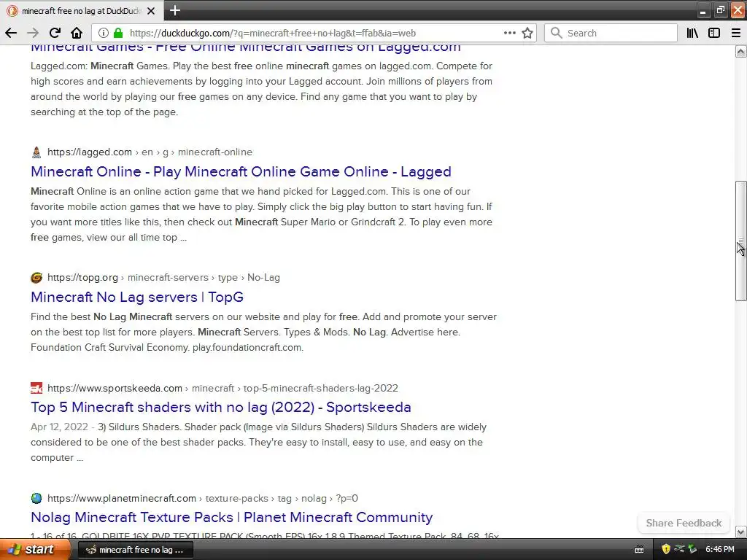Open the Firefox home page
The height and width of the screenshot is (560, 747).
coord(77,33)
